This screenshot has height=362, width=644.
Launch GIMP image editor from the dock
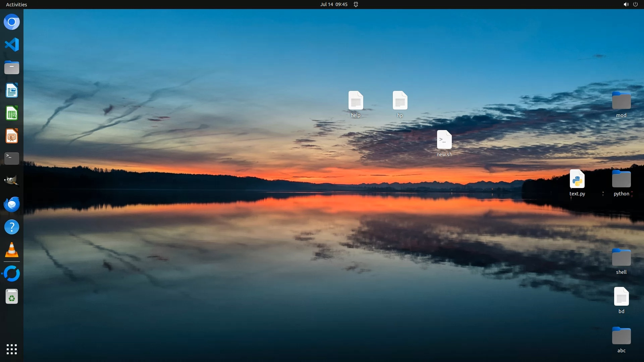(12, 181)
